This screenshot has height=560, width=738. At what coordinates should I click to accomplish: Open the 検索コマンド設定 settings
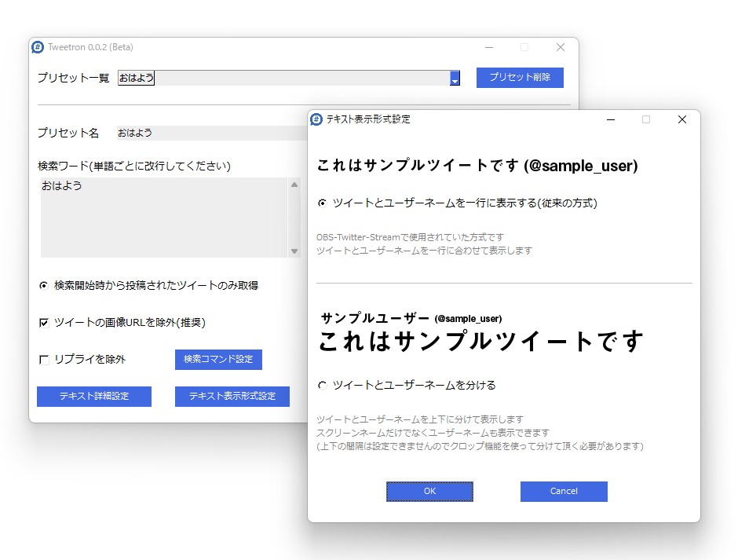(217, 359)
